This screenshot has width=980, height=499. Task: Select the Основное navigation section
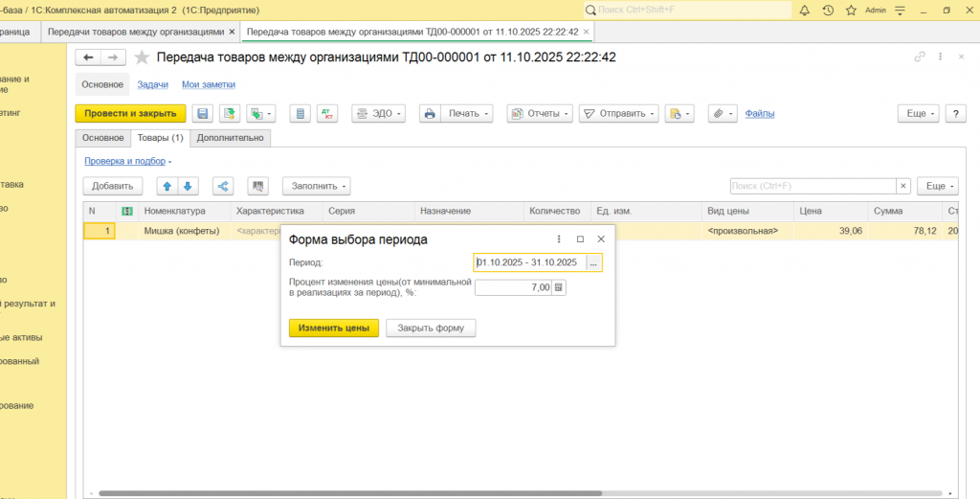pyautogui.click(x=102, y=84)
